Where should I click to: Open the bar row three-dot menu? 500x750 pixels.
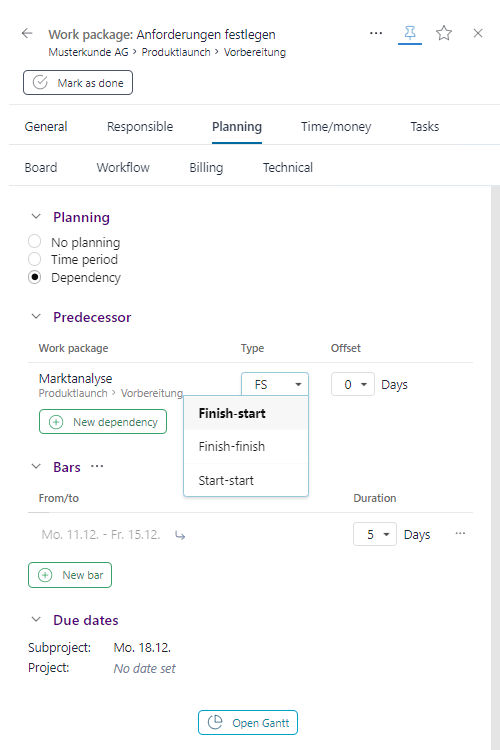[x=460, y=533]
